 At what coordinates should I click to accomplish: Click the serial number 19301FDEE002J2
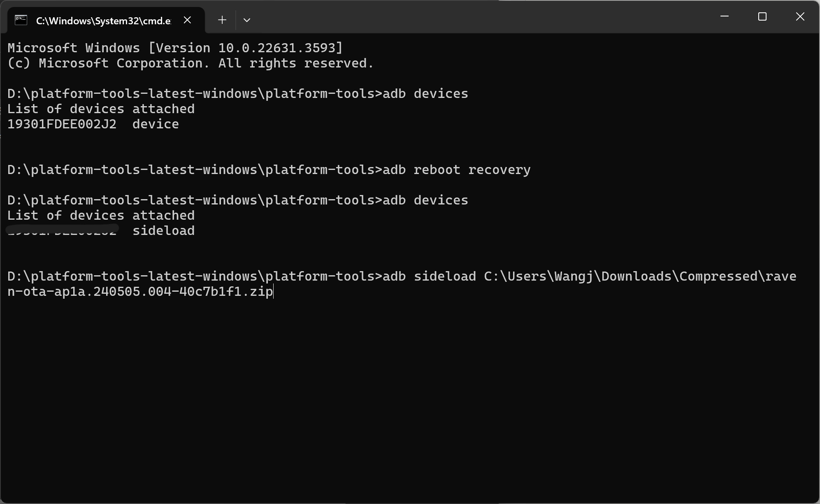pyautogui.click(x=62, y=124)
